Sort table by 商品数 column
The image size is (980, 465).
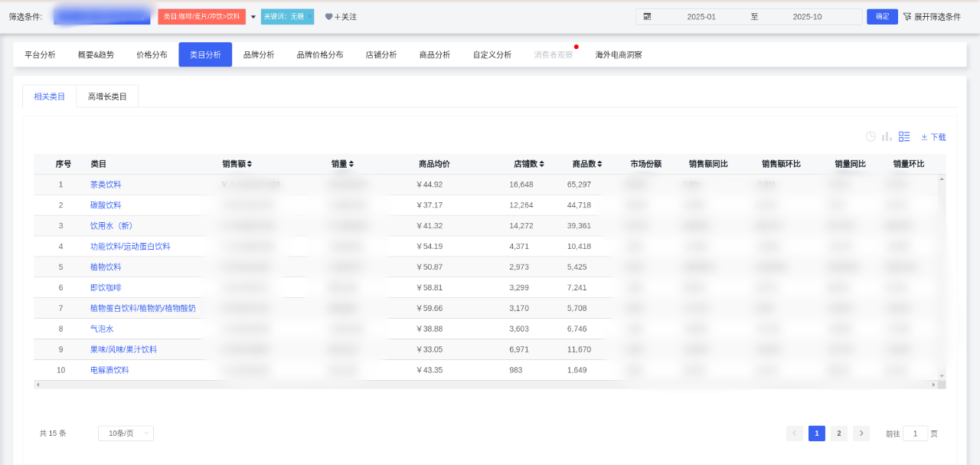pyautogui.click(x=600, y=164)
